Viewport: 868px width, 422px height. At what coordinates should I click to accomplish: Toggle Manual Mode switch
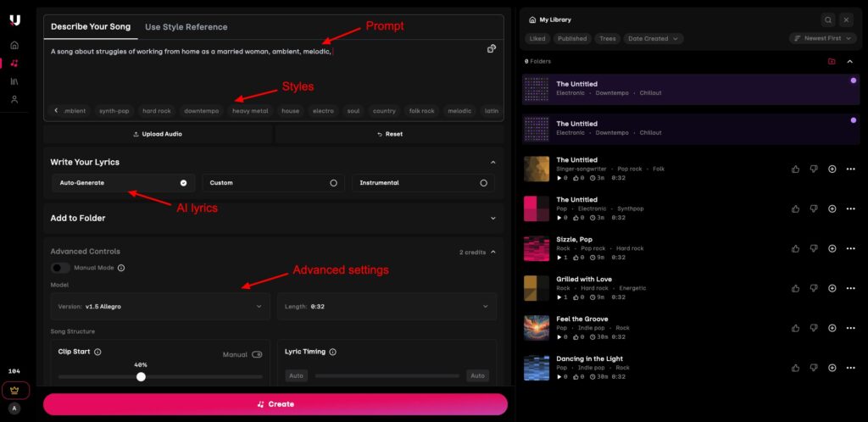[60, 268]
